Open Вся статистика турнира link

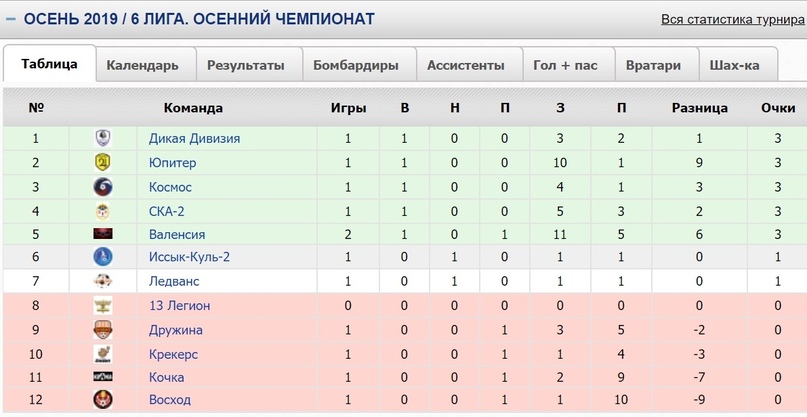[x=732, y=20]
